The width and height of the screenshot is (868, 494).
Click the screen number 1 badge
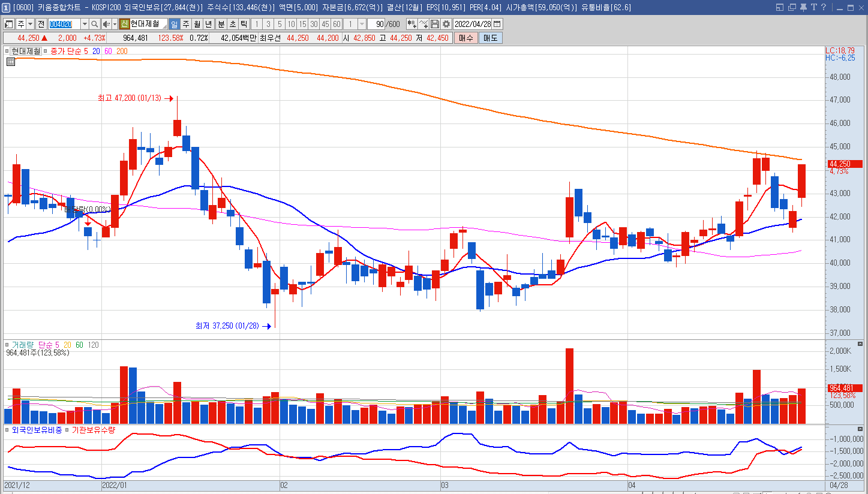(6, 7)
